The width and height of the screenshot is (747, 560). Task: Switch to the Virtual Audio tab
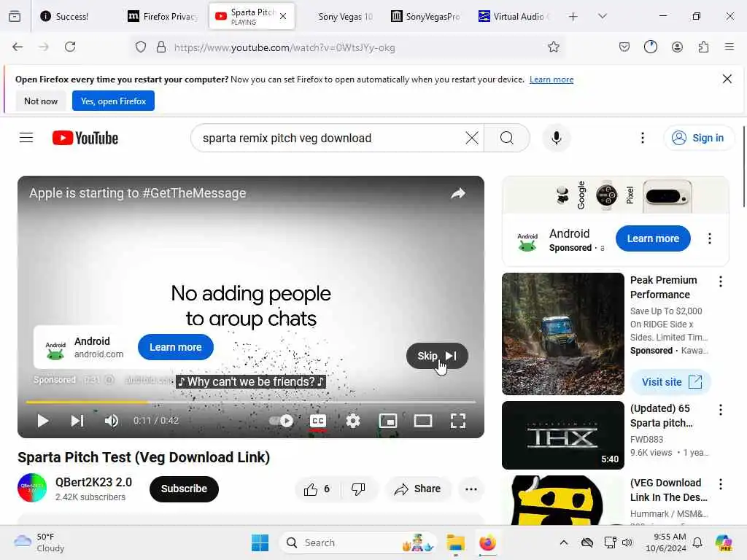(x=515, y=16)
